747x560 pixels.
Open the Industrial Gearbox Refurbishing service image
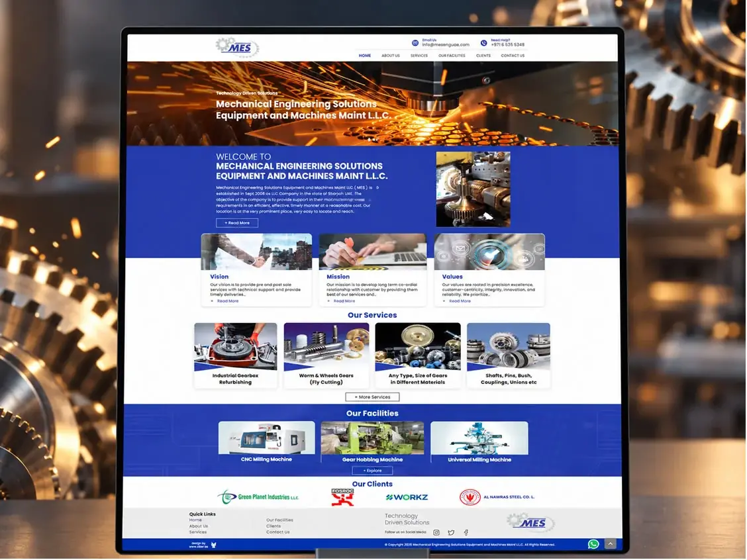235,347
